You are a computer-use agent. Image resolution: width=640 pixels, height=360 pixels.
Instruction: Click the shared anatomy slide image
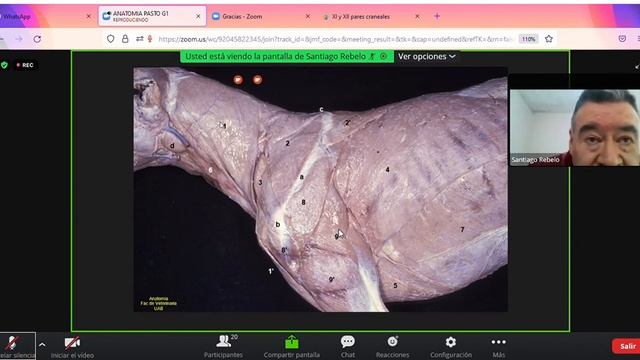320,189
